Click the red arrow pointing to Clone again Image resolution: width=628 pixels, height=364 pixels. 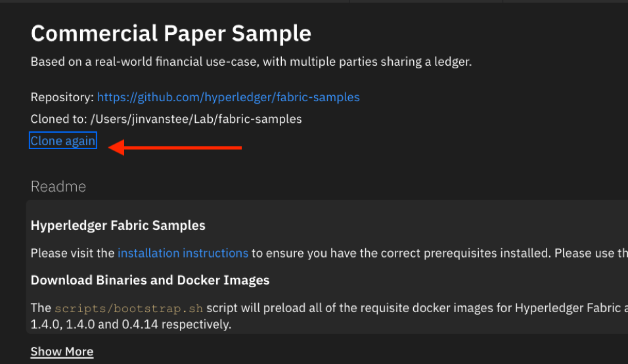tap(175, 148)
